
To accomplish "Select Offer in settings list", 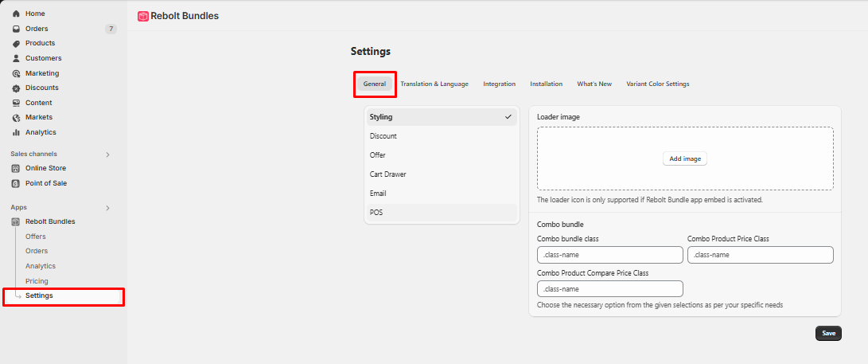I will (442, 155).
